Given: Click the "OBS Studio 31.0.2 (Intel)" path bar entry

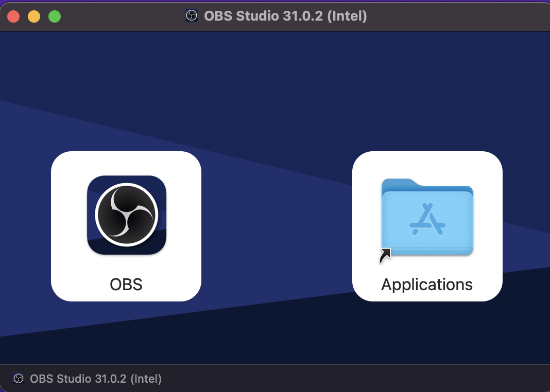Looking at the screenshot, I should pos(96,379).
